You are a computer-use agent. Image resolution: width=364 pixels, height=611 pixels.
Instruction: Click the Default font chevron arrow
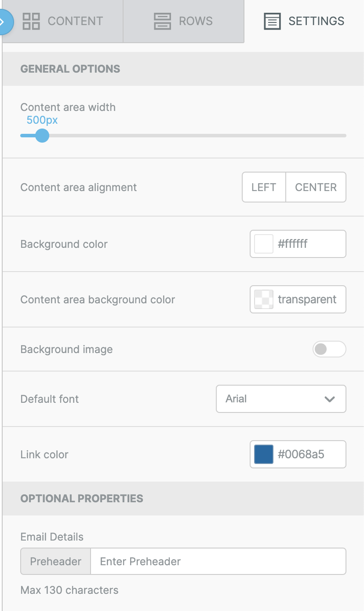(330, 399)
